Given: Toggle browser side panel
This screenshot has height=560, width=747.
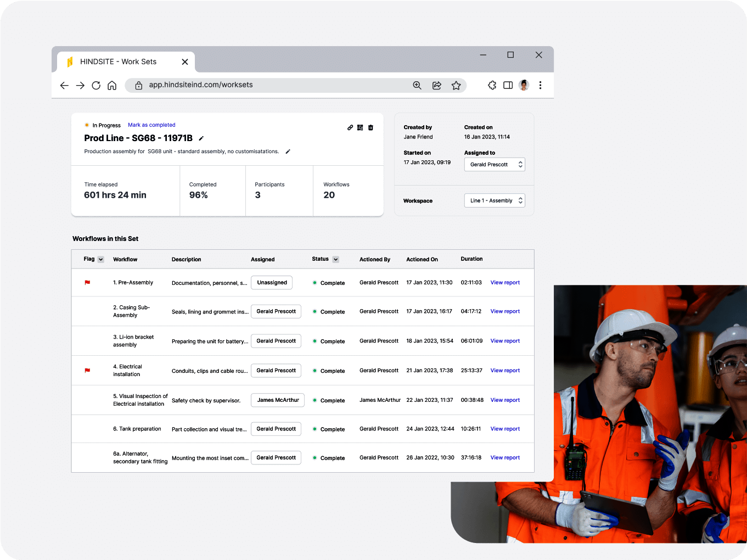Looking at the screenshot, I should (x=508, y=85).
